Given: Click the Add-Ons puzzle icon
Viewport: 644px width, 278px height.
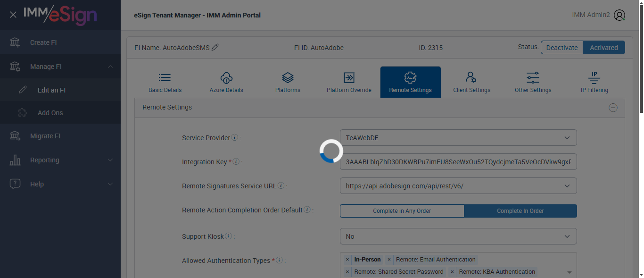Looking at the screenshot, I should tap(23, 113).
